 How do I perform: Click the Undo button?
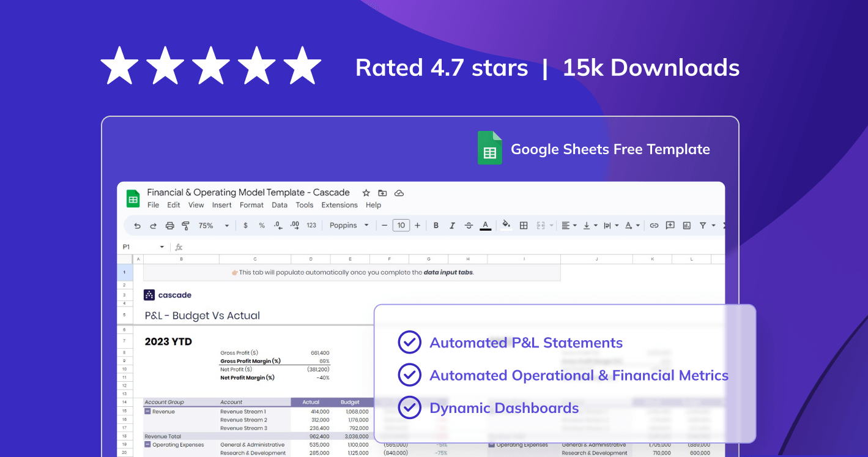[x=138, y=225]
